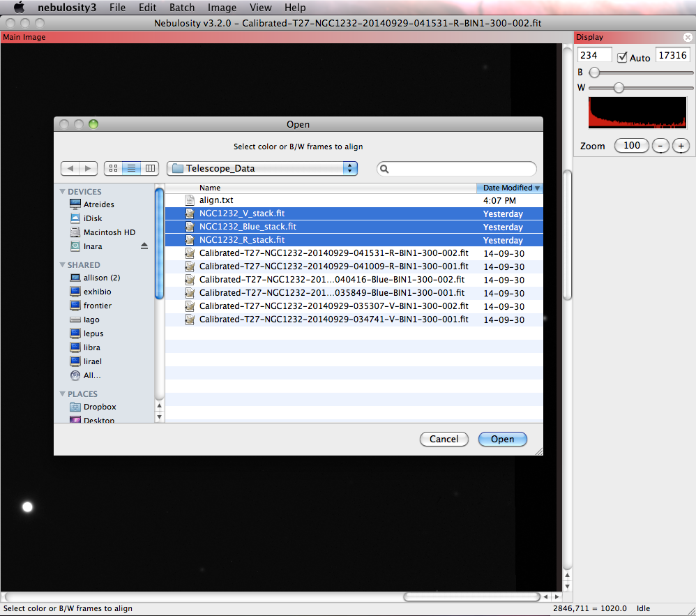This screenshot has height=616, width=696.
Task: Cancel the Open dialog
Action: click(444, 439)
